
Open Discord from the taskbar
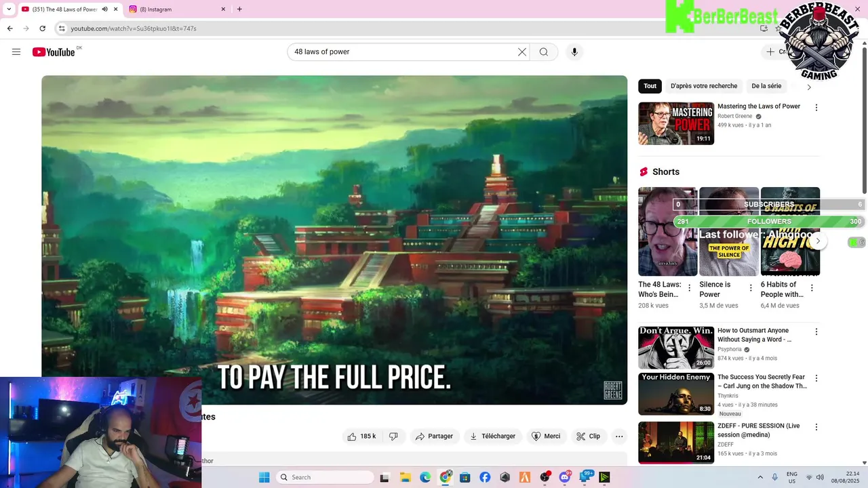point(564,477)
